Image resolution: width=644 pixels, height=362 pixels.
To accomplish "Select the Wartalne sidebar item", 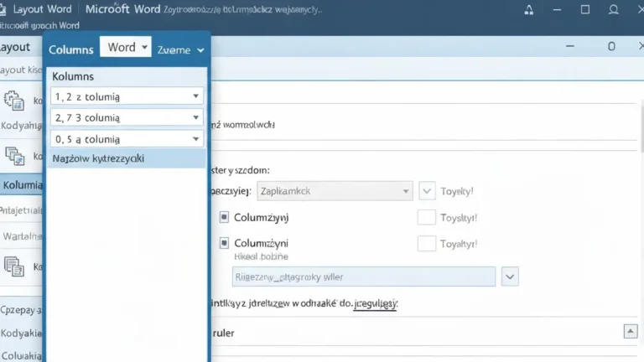I will [23, 236].
